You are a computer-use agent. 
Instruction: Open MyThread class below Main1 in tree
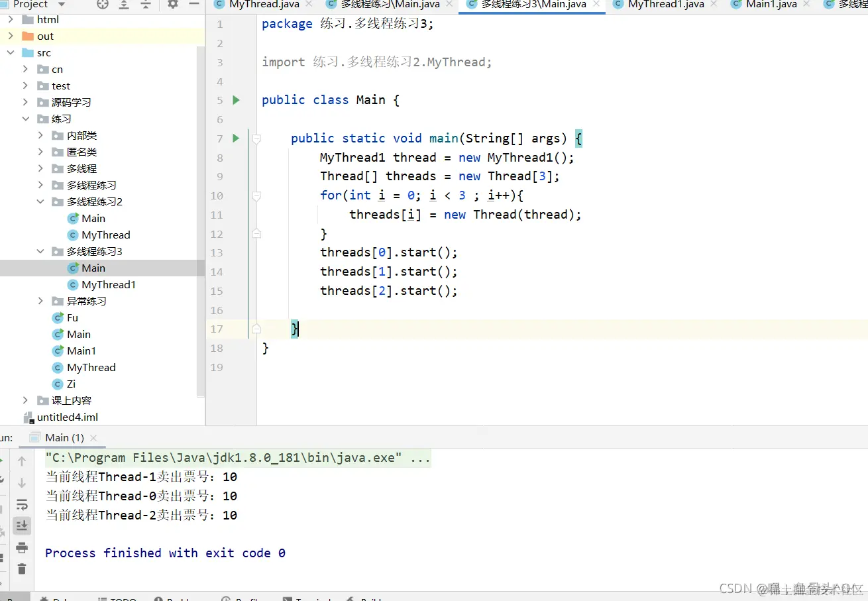(91, 367)
